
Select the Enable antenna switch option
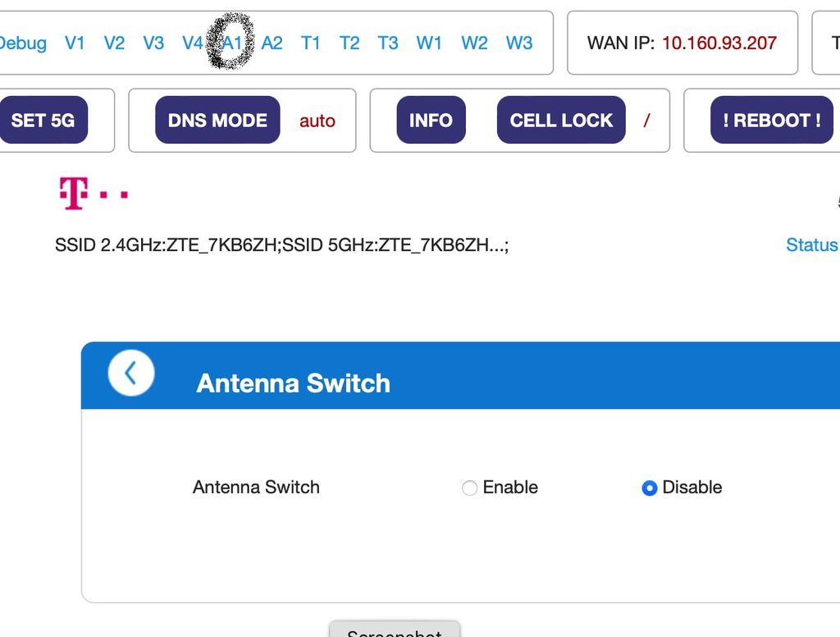pyautogui.click(x=470, y=488)
